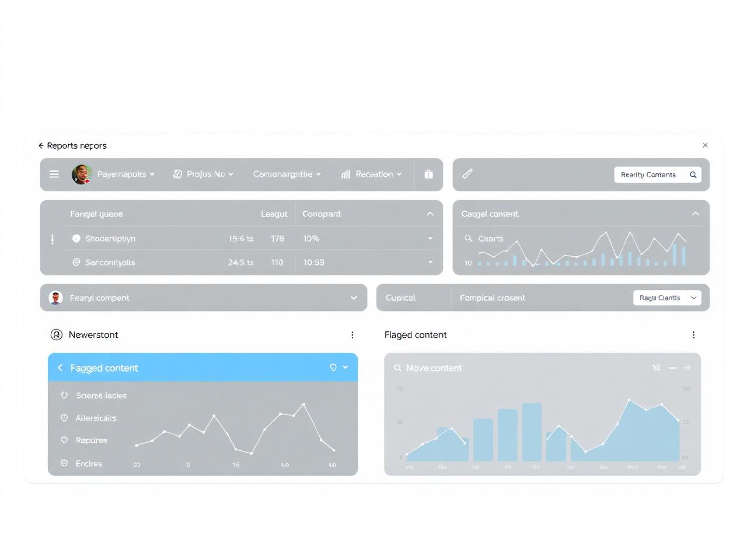Screen dimensions: 747x560
Task: Expand the Shodertiptiyn row
Action: [430, 239]
